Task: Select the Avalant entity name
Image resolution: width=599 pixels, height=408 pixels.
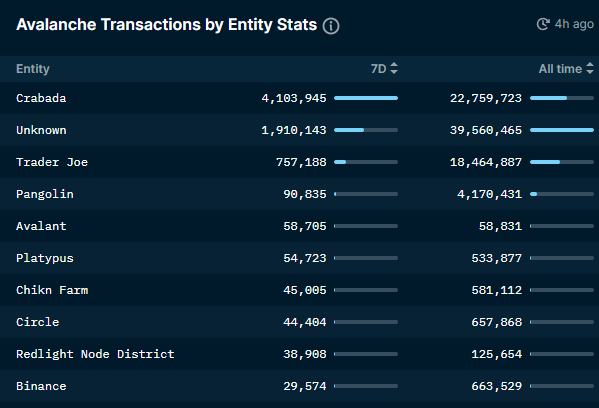Action: pyautogui.click(x=41, y=226)
